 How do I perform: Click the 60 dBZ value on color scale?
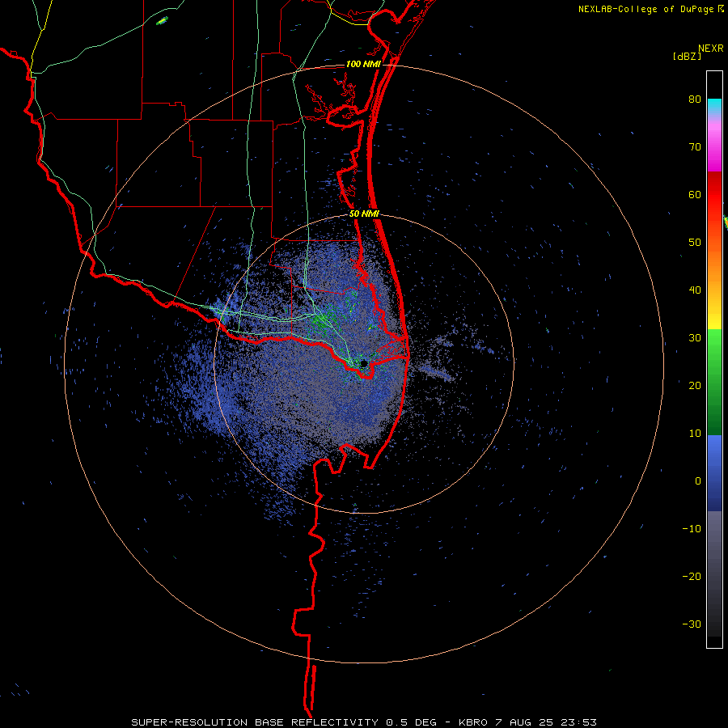[x=695, y=194]
